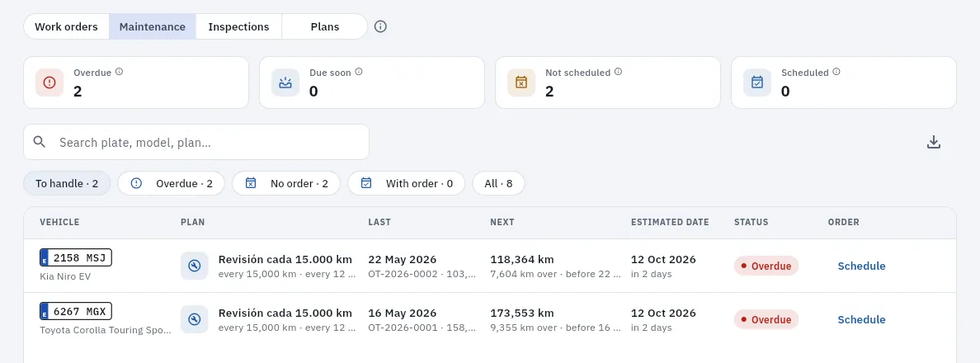Click the Search plate, model, plan field
Viewport: 980px width, 363px height.
coord(196,142)
